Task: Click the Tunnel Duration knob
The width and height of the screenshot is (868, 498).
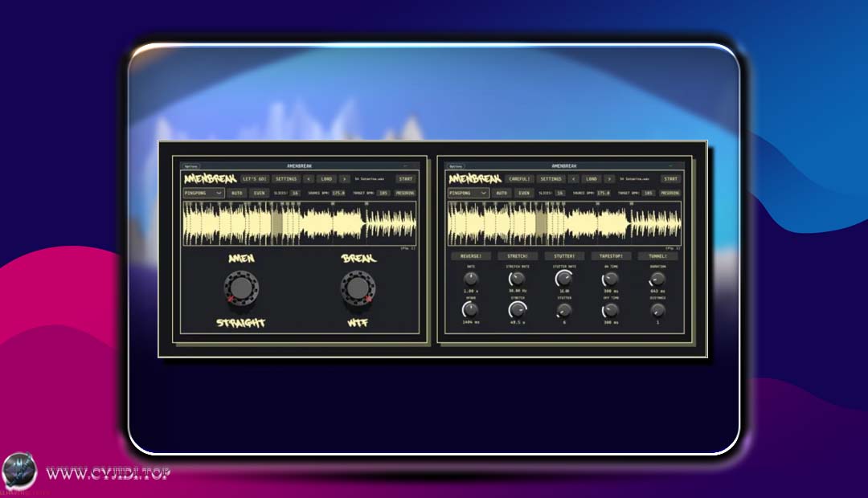Action: click(657, 279)
